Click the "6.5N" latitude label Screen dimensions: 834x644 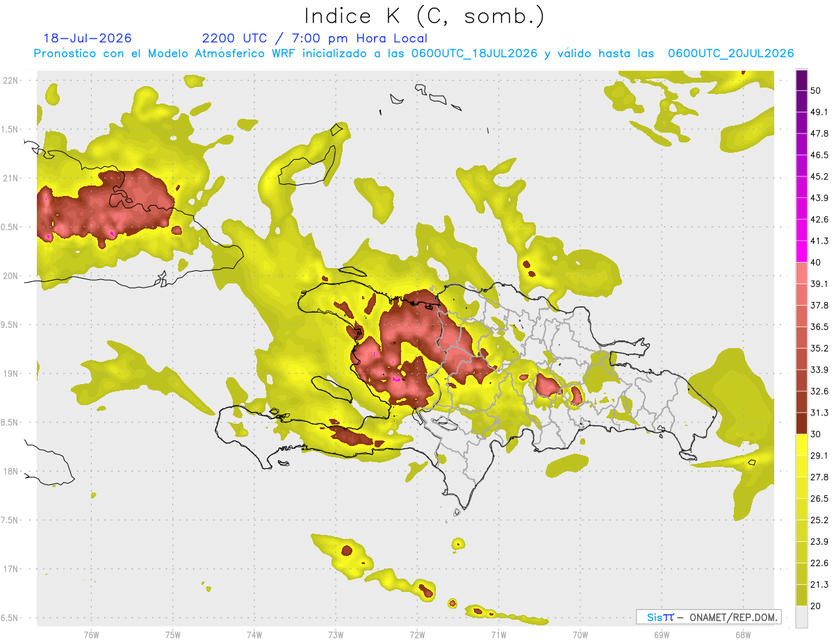tap(10, 618)
